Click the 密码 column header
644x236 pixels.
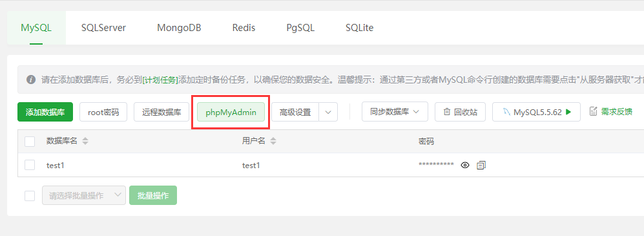coord(426,142)
